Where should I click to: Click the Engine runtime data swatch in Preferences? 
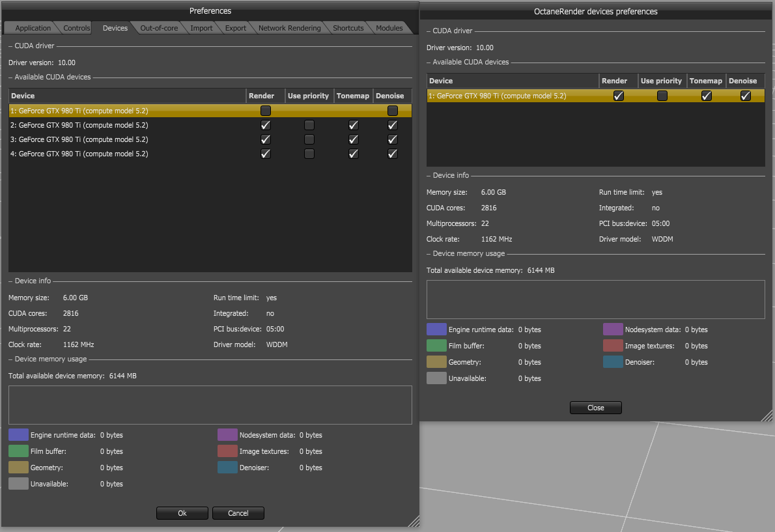pyautogui.click(x=18, y=435)
